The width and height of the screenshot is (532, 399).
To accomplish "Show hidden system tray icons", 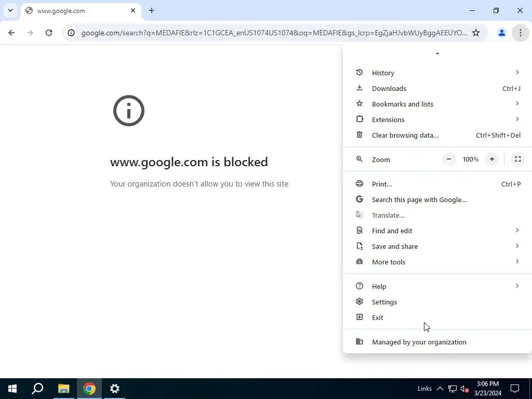I will [x=440, y=389].
